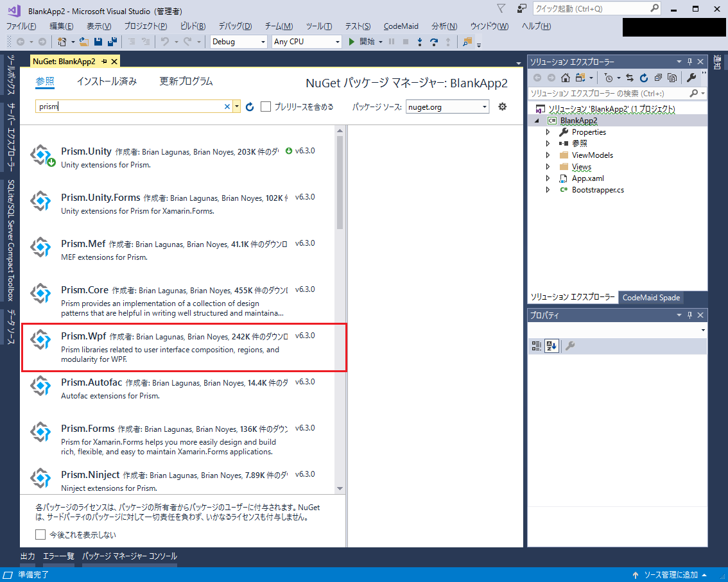728x582 pixels.
Task: Select the Prism.Core package
Action: 178,301
